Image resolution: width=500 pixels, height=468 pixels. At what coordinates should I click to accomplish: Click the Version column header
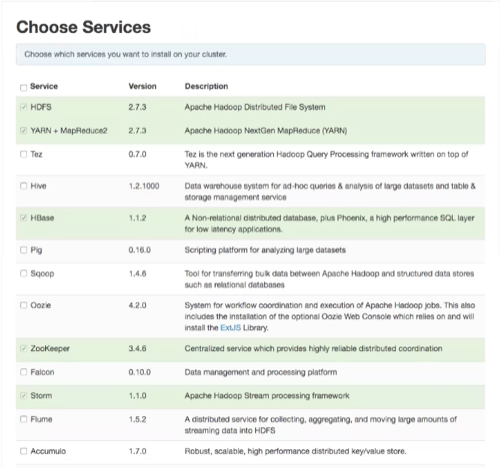(142, 86)
